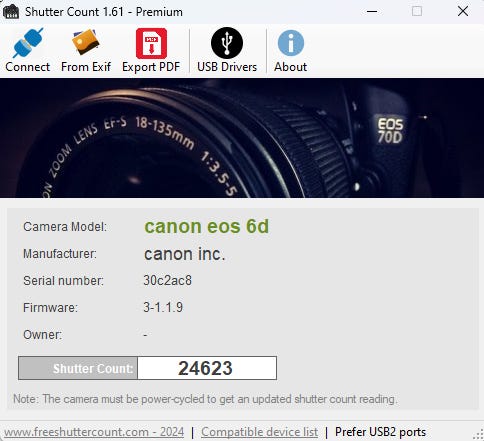Click the About info icon
Viewport: 484px width, 441px height.
pos(291,43)
